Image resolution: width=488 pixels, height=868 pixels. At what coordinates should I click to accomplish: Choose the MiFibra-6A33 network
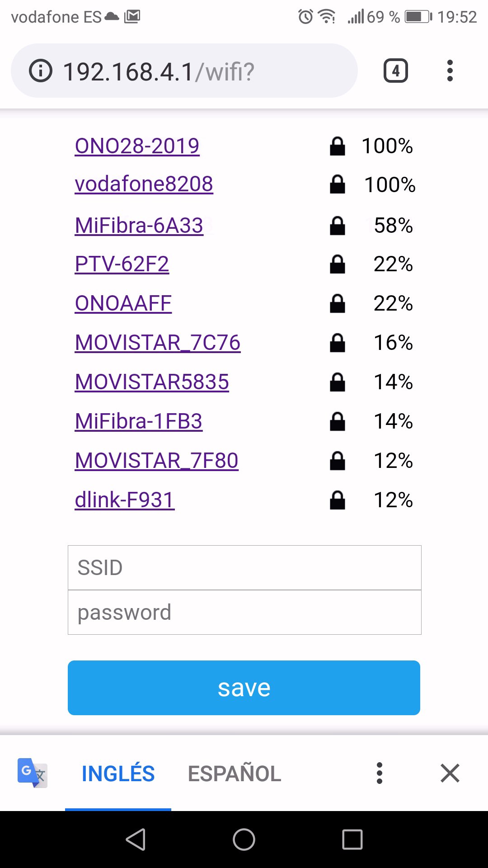(139, 225)
